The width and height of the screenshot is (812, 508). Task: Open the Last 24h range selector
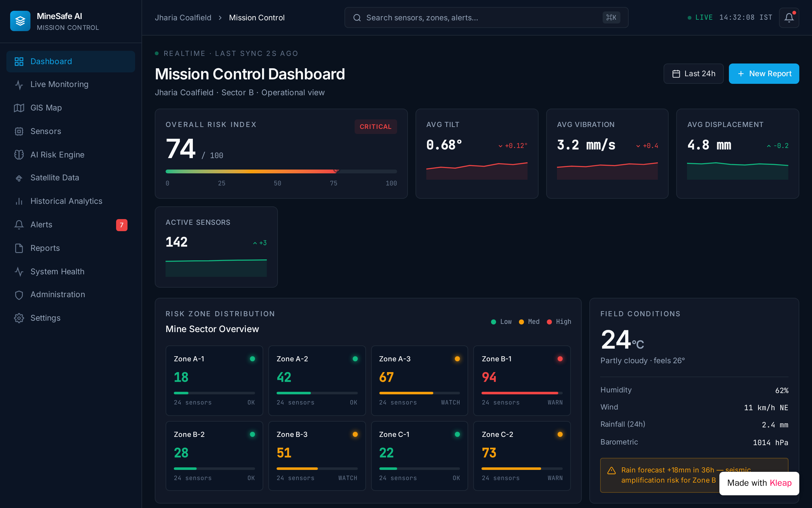[x=693, y=74]
